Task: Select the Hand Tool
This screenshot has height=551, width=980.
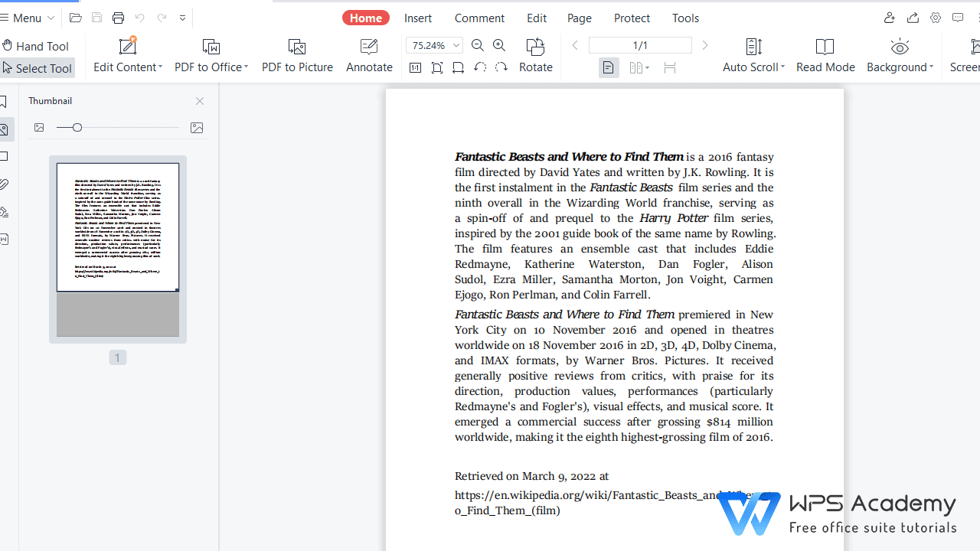Action: coord(35,46)
